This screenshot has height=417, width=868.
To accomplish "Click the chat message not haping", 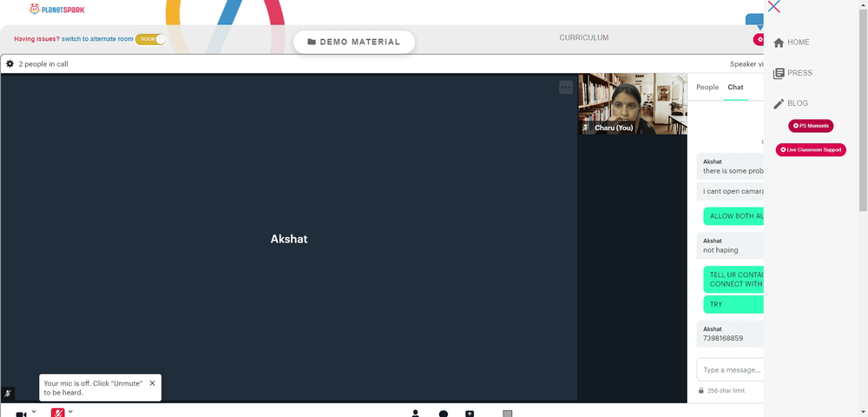I will pos(720,249).
